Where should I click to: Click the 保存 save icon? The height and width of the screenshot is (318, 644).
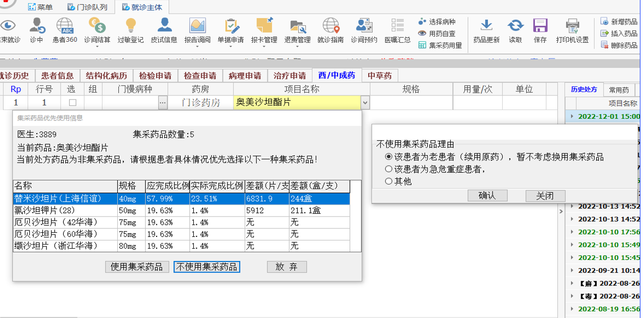[x=540, y=26]
